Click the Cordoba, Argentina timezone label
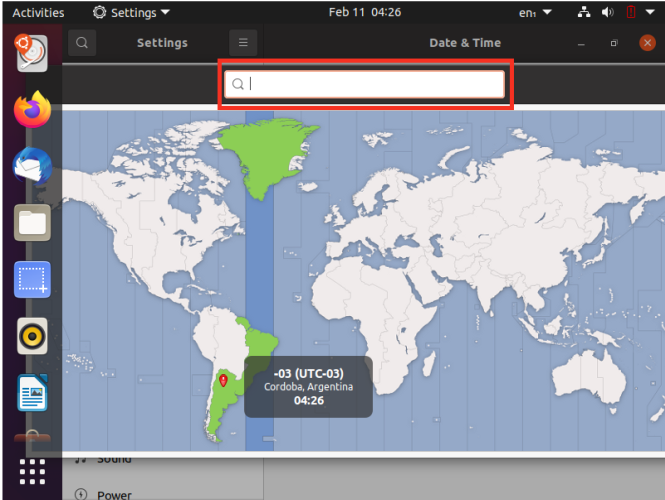The height and width of the screenshot is (500, 665). tap(308, 387)
